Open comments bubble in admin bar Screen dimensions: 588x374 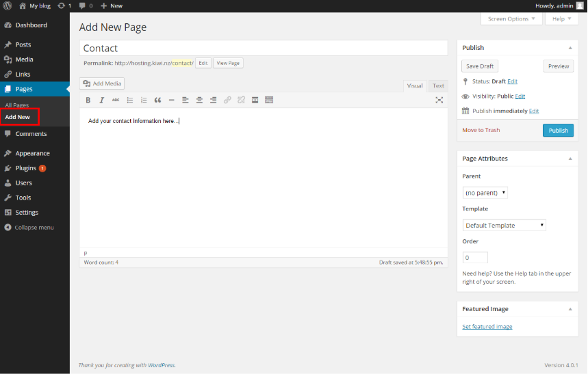click(x=86, y=5)
